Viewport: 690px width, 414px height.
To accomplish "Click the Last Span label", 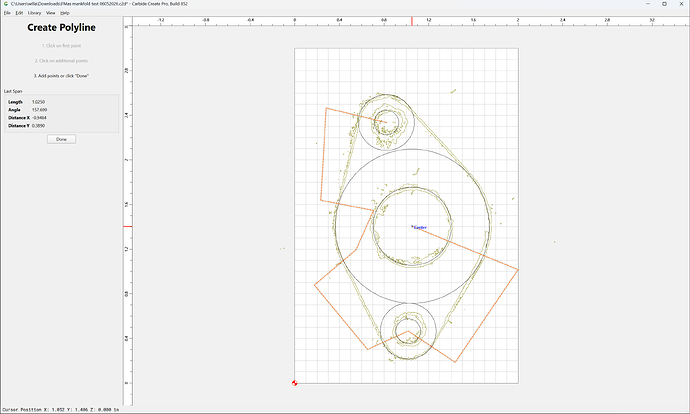I will coord(13,91).
